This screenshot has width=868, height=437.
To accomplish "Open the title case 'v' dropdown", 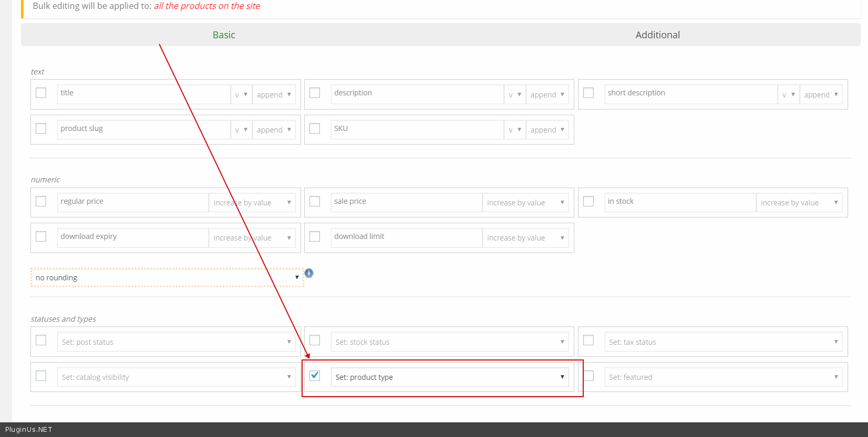I will pyautogui.click(x=241, y=95).
